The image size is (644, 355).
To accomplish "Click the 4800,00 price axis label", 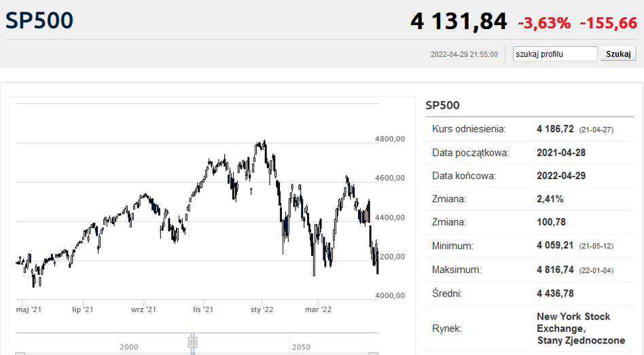I will coord(390,138).
